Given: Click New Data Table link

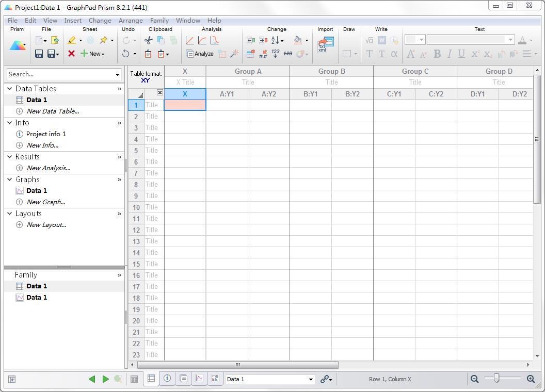Looking at the screenshot, I should pyautogui.click(x=53, y=111).
